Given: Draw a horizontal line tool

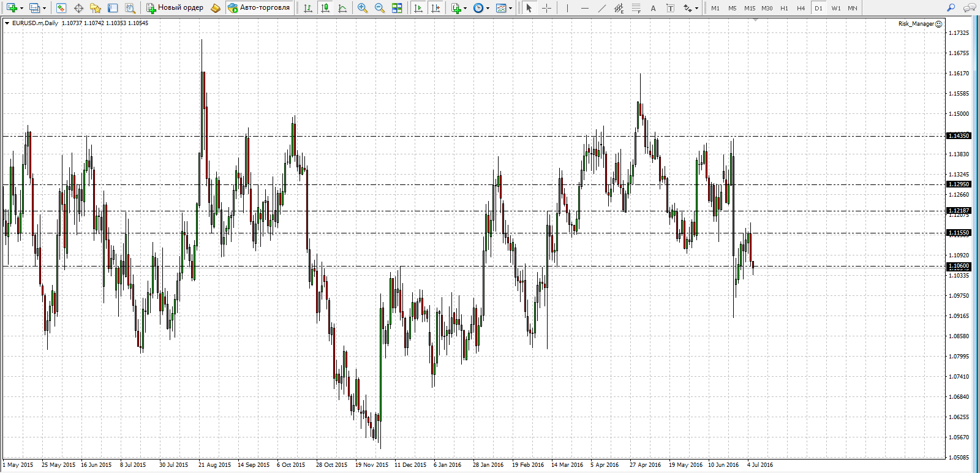Looking at the screenshot, I should point(585,8).
